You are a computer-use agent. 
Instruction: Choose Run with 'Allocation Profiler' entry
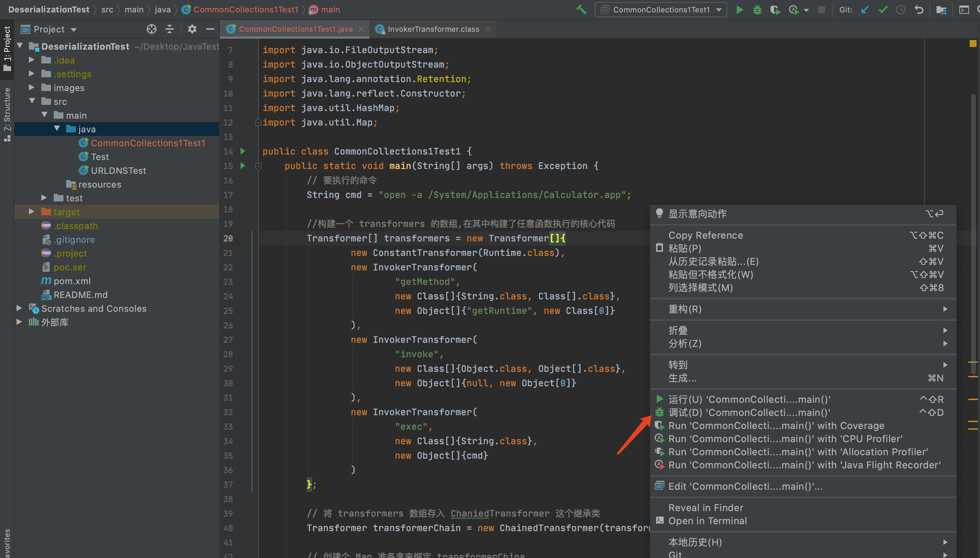click(803, 452)
